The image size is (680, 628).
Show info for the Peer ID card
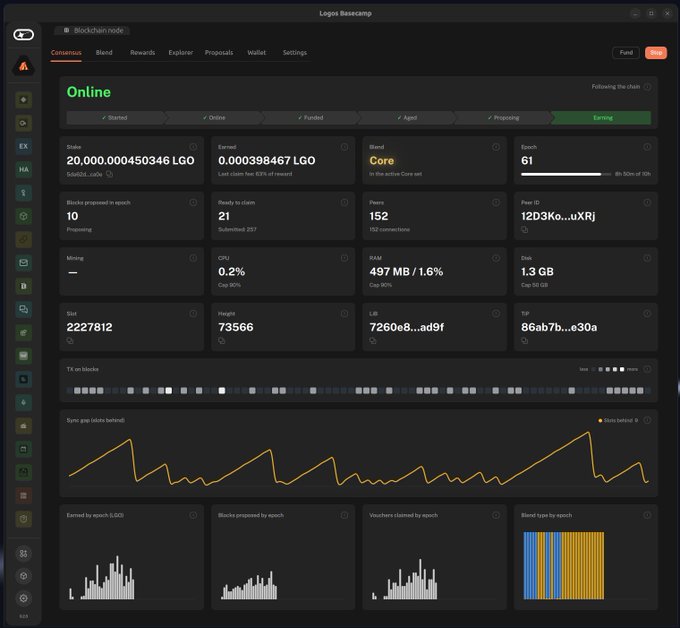click(x=647, y=203)
